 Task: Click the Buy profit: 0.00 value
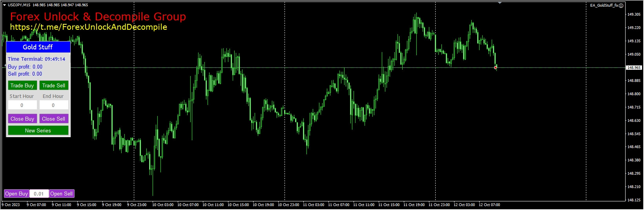[x=25, y=67]
